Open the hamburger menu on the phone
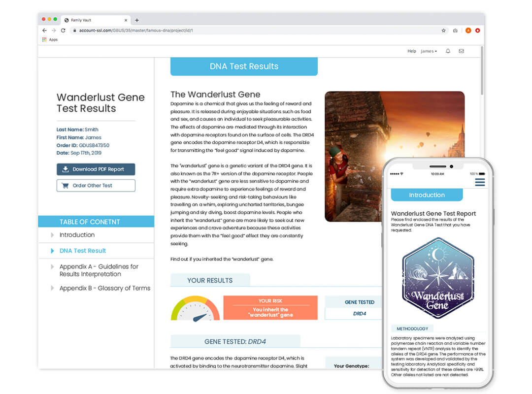This screenshot has width=532, height=394. coord(480,183)
